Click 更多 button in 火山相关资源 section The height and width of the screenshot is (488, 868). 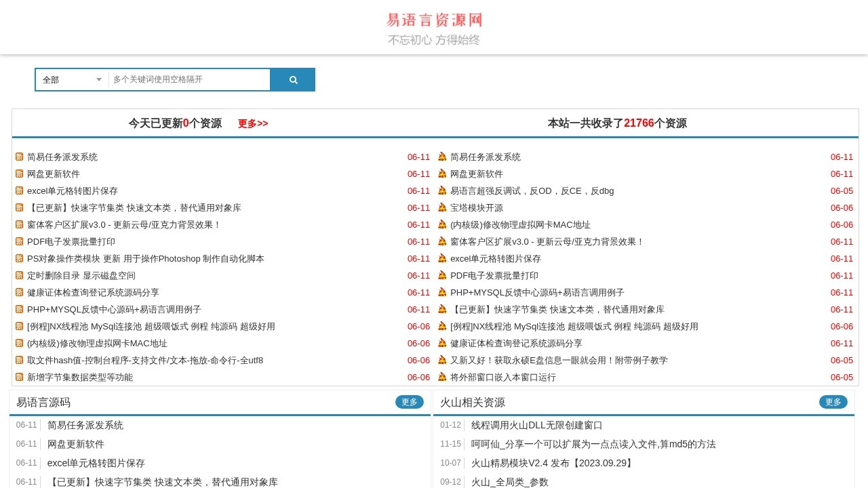(833, 401)
